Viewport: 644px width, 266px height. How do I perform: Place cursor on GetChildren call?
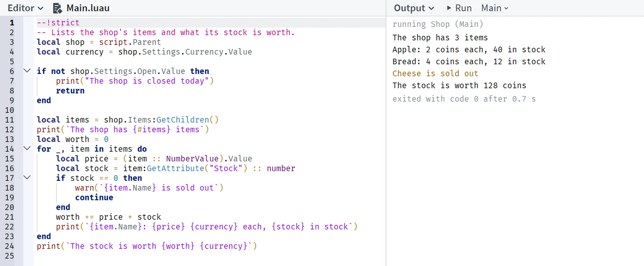click(x=183, y=120)
